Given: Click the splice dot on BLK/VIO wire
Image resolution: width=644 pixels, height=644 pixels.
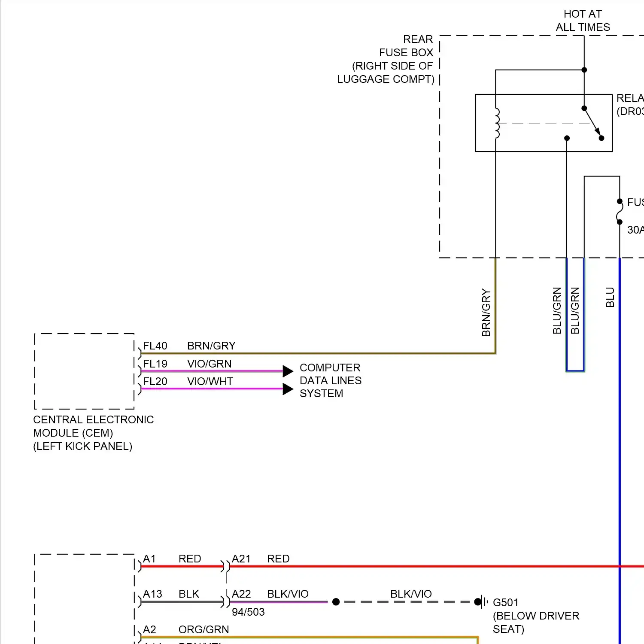Looking at the screenshot, I should click(336, 602).
